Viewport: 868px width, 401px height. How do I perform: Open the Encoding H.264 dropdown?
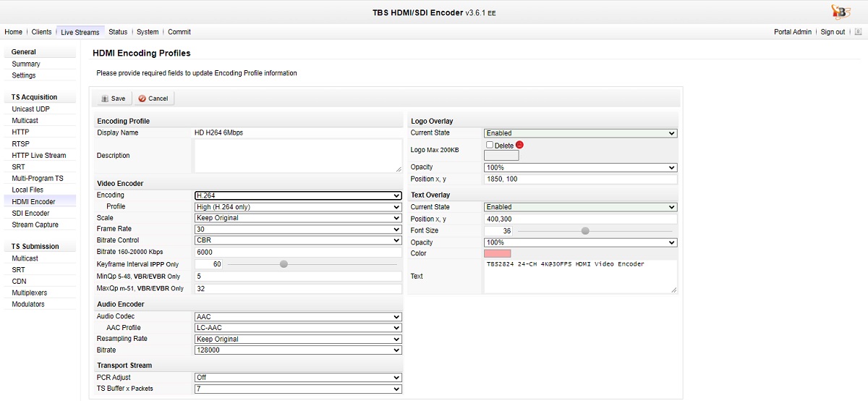click(298, 195)
